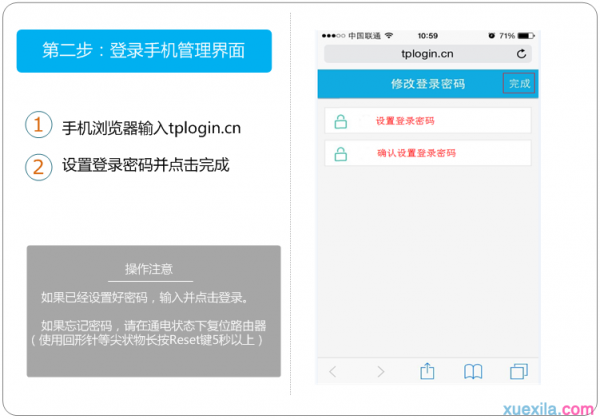The height and width of the screenshot is (419, 600).
Task: Focus the 确认设置登录密码 field
Action: pos(427,153)
